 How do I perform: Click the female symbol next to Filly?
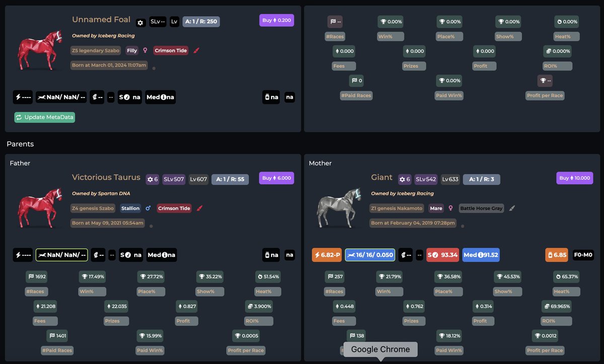point(145,50)
